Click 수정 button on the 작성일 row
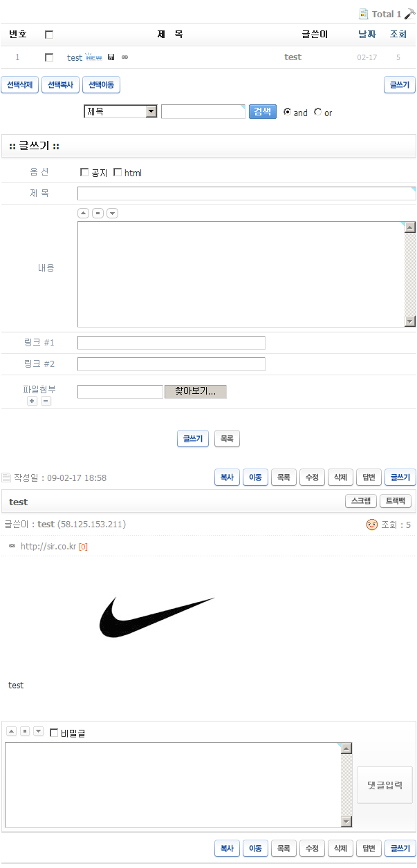The image size is (417, 868). pos(312,477)
